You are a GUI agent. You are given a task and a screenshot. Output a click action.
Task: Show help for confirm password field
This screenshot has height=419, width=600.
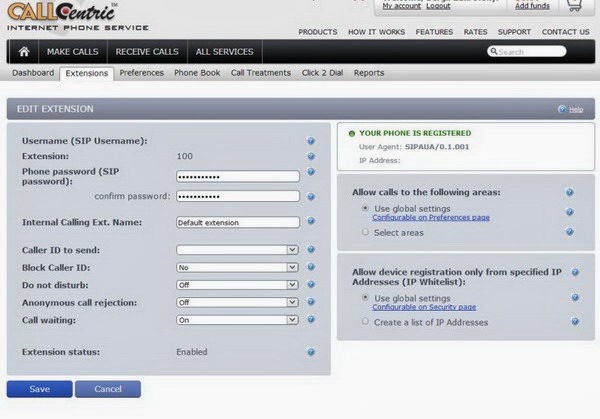311,197
